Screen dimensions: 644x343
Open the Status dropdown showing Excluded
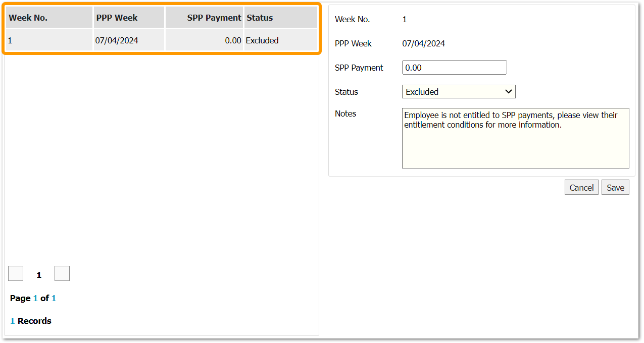(458, 92)
